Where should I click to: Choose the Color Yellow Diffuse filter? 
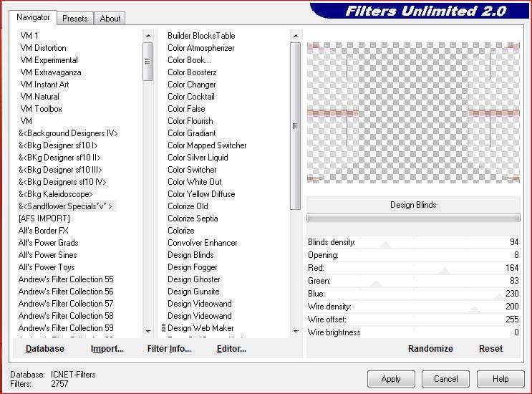point(201,194)
